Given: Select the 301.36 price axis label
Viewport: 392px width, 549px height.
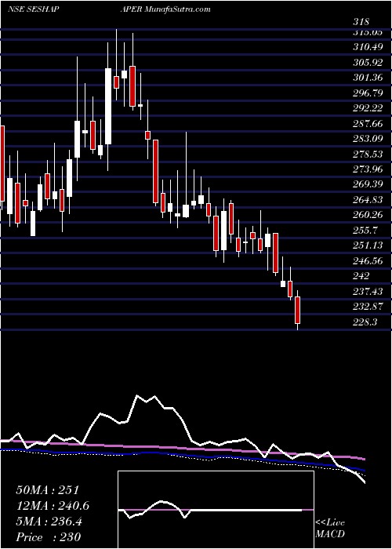Looking at the screenshot, I should (x=368, y=78).
